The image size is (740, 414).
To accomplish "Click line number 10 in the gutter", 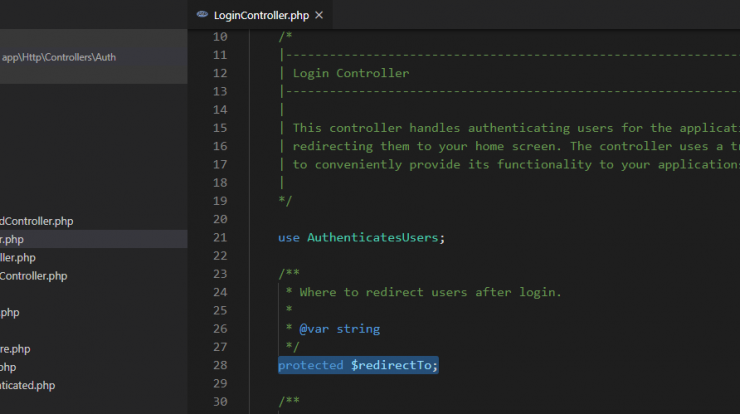I will (220, 37).
